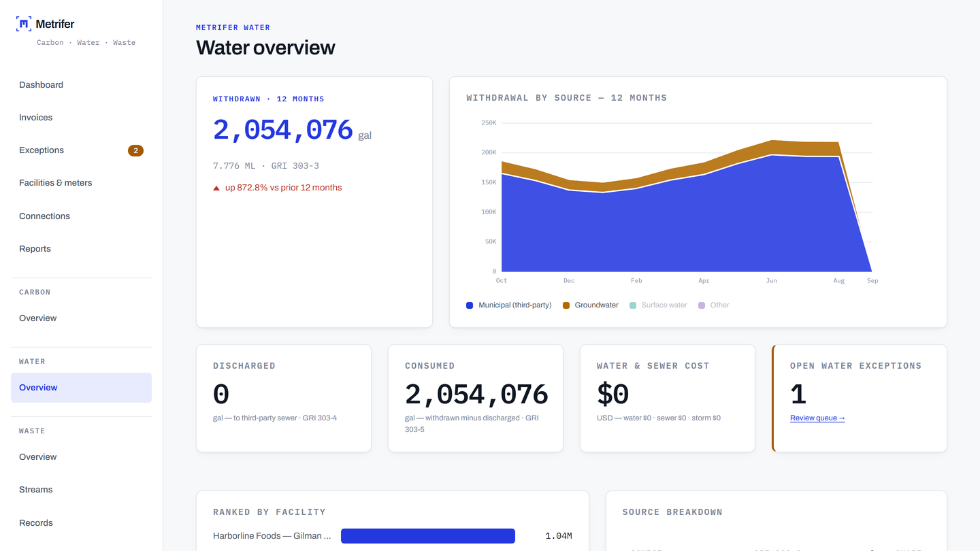This screenshot has height=551, width=980.
Task: Click the Ranked by Facility heading
Action: click(269, 512)
